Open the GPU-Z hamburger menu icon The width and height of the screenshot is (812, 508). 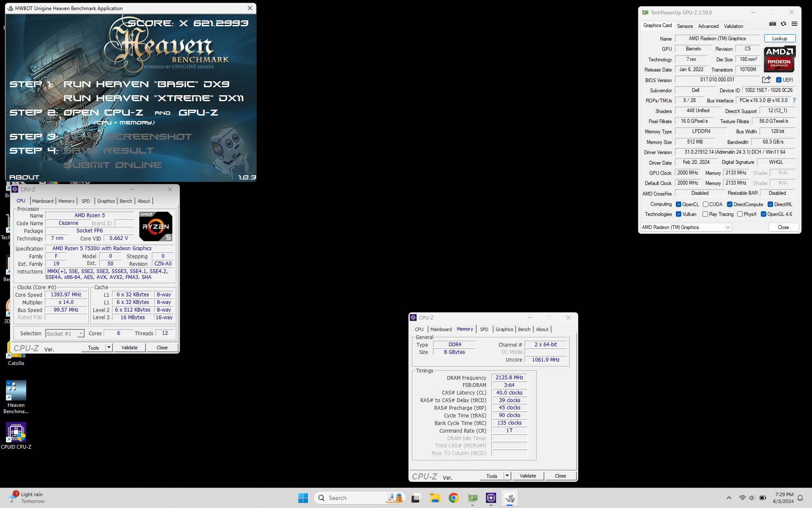coord(794,24)
